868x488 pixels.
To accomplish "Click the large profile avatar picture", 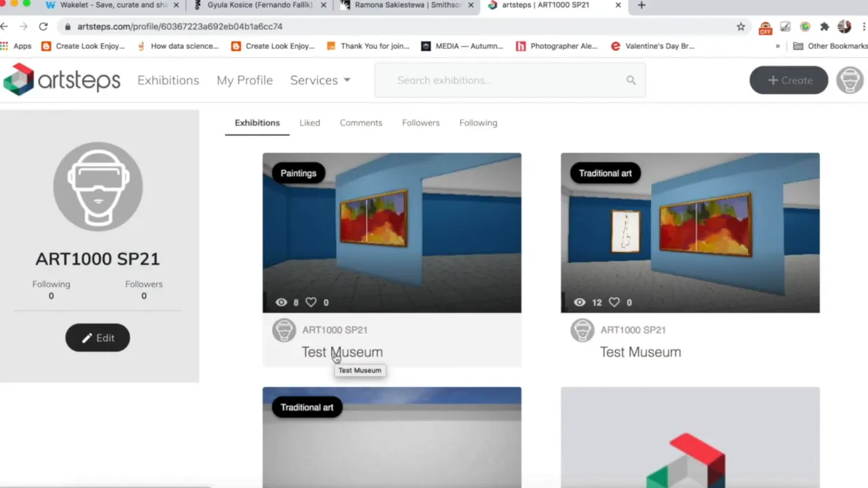I will click(98, 186).
